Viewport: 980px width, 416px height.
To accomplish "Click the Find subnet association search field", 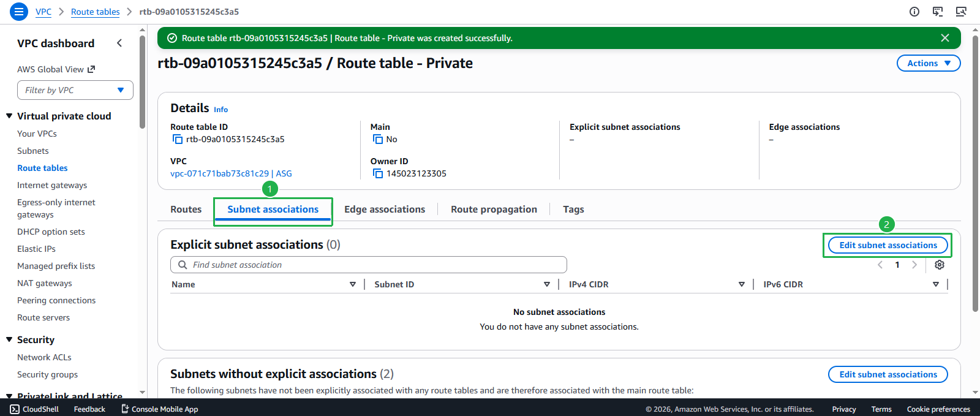I will pyautogui.click(x=369, y=265).
